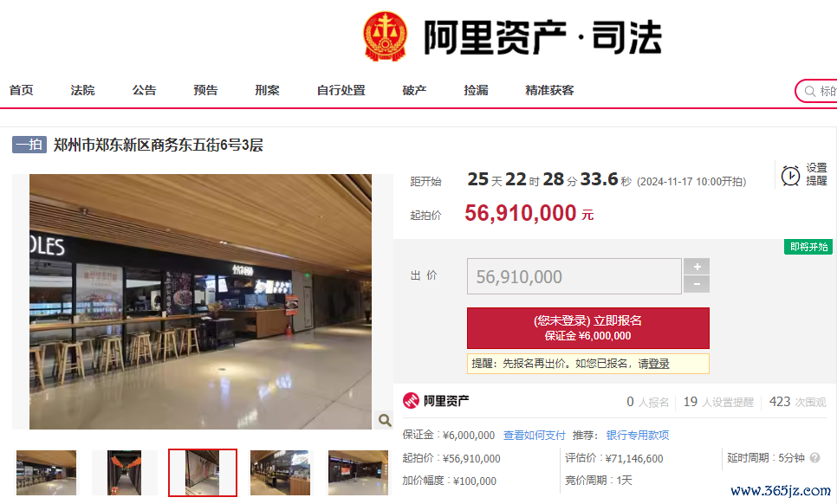Go to the 破产 navigation item
The width and height of the screenshot is (837, 504).
pos(414,90)
